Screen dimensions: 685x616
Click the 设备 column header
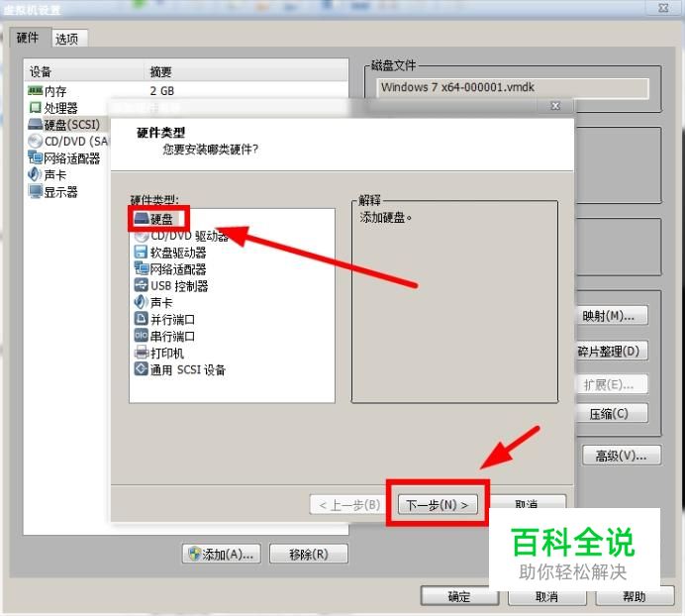click(x=84, y=71)
